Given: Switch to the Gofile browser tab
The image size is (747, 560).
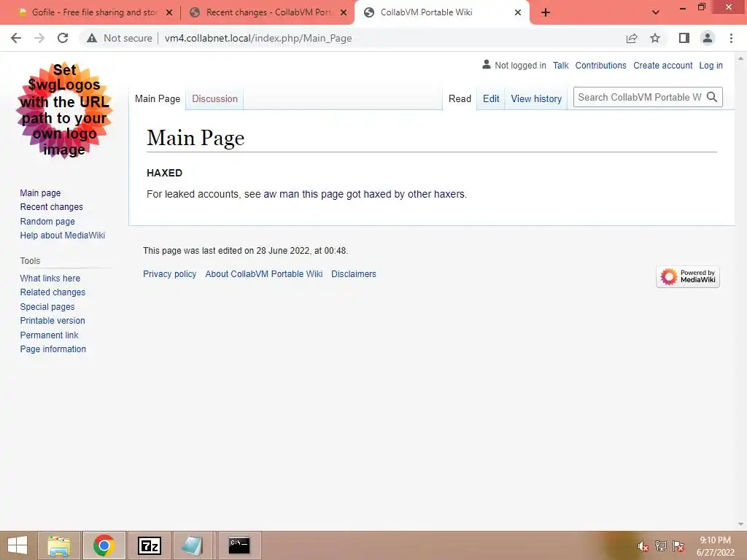Looking at the screenshot, I should click(94, 13).
